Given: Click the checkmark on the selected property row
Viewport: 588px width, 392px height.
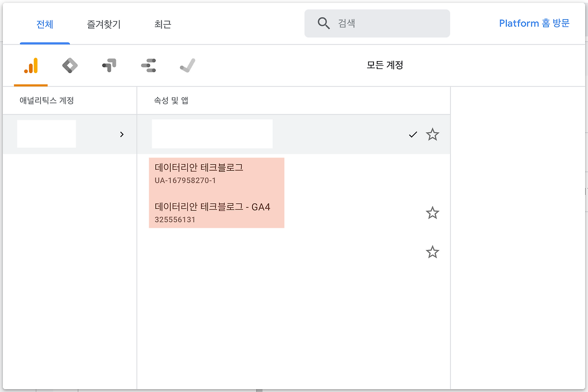Looking at the screenshot, I should click(x=413, y=135).
